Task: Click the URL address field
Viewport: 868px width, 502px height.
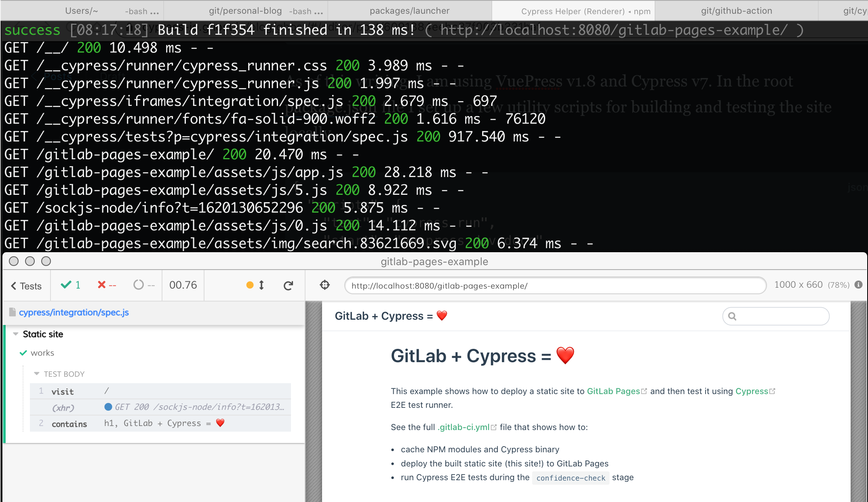Action: pyautogui.click(x=555, y=286)
